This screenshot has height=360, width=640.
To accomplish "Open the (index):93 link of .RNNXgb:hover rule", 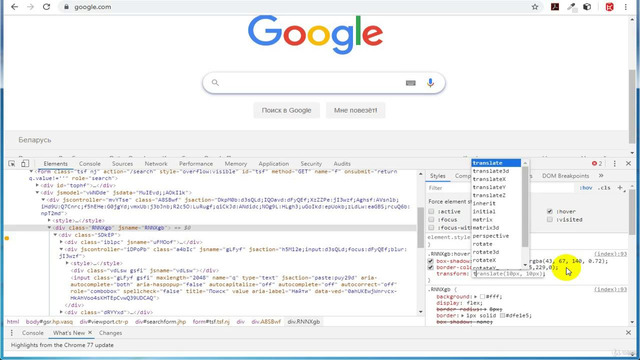I will (610, 254).
